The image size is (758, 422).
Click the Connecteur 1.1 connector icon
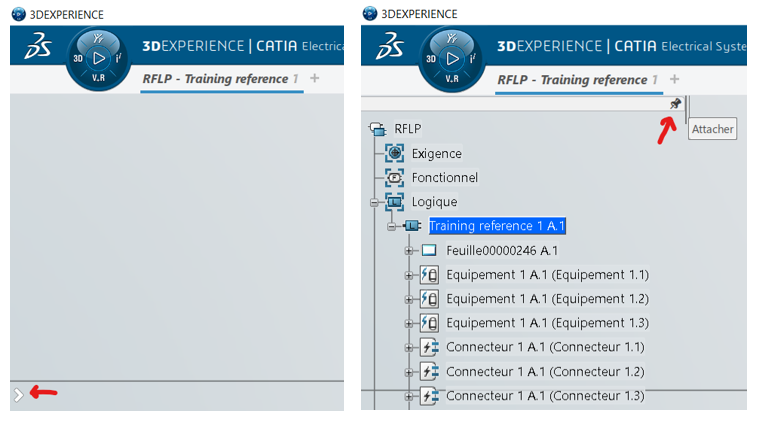(x=429, y=347)
